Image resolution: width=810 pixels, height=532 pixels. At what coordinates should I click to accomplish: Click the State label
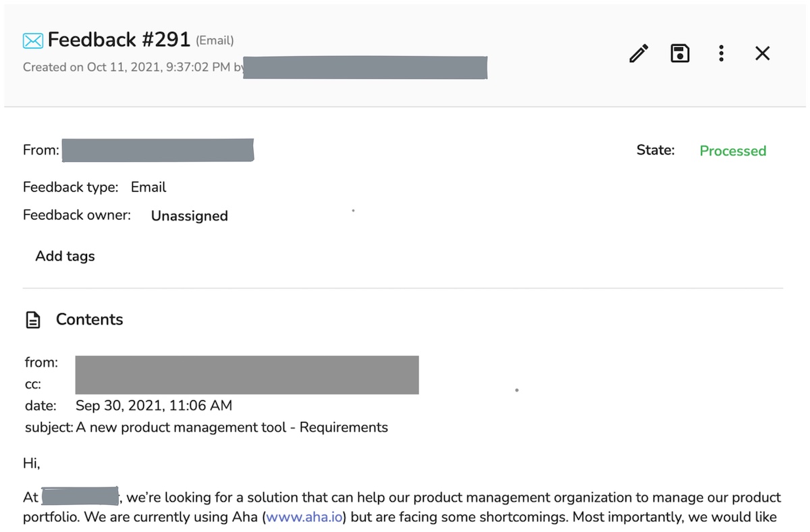coord(655,150)
